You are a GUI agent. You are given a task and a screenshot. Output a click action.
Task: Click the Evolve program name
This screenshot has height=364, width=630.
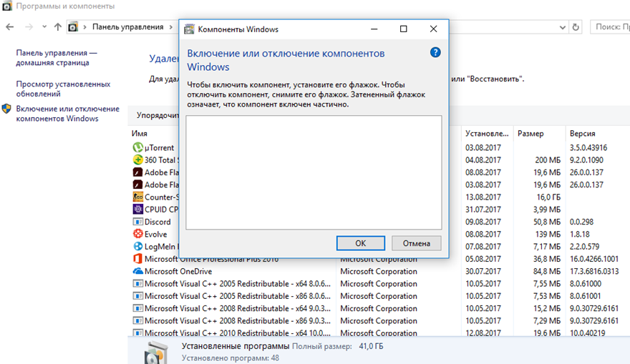pos(155,235)
